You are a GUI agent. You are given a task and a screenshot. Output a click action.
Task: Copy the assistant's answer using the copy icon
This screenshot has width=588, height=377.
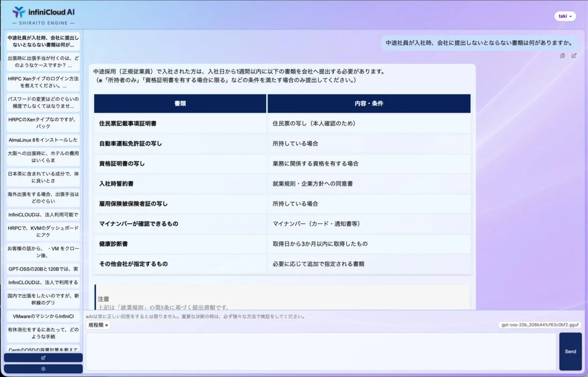tap(562, 56)
